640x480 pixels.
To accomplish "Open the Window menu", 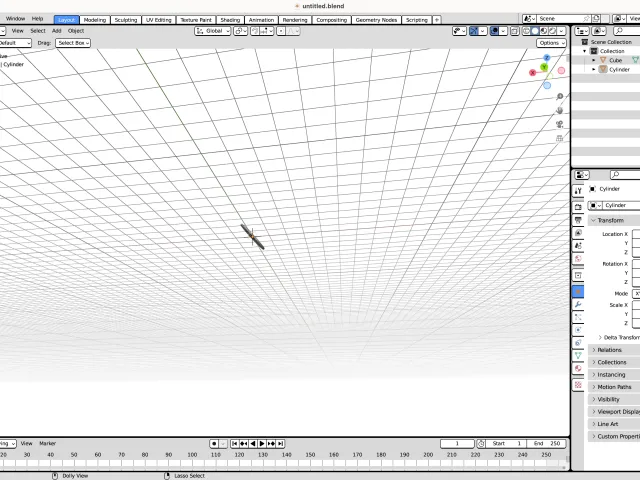I will (x=16, y=19).
